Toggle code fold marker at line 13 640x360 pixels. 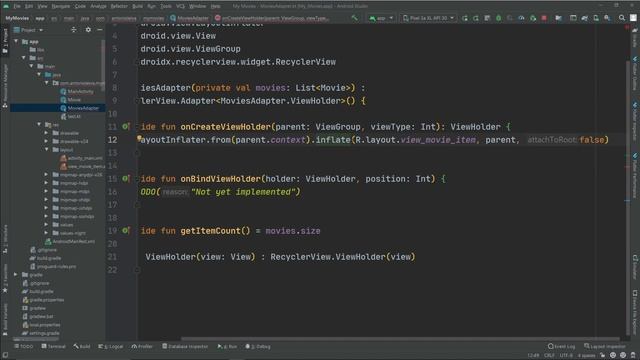point(138,153)
